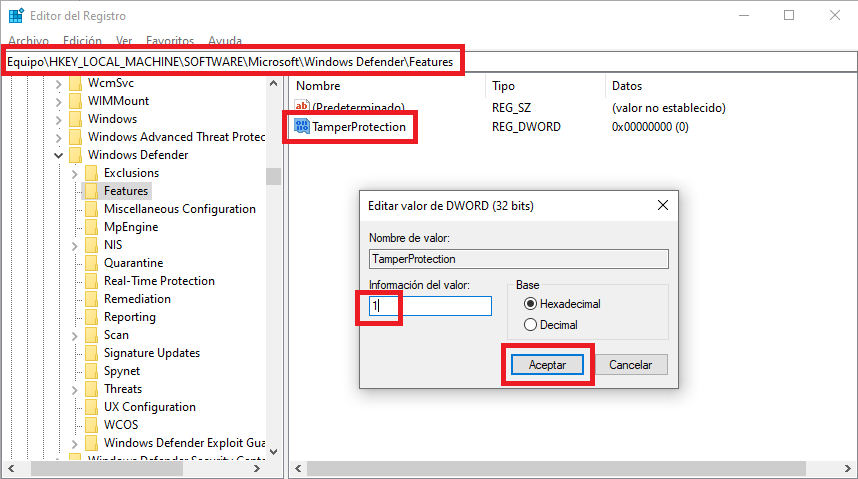Open the Ver menu
The image size is (858, 479).
pyautogui.click(x=124, y=41)
